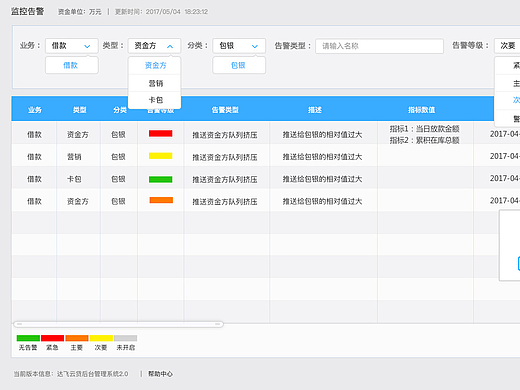Click 指标2：累积在库总额 text
This screenshot has width=520, height=390.
424,140
